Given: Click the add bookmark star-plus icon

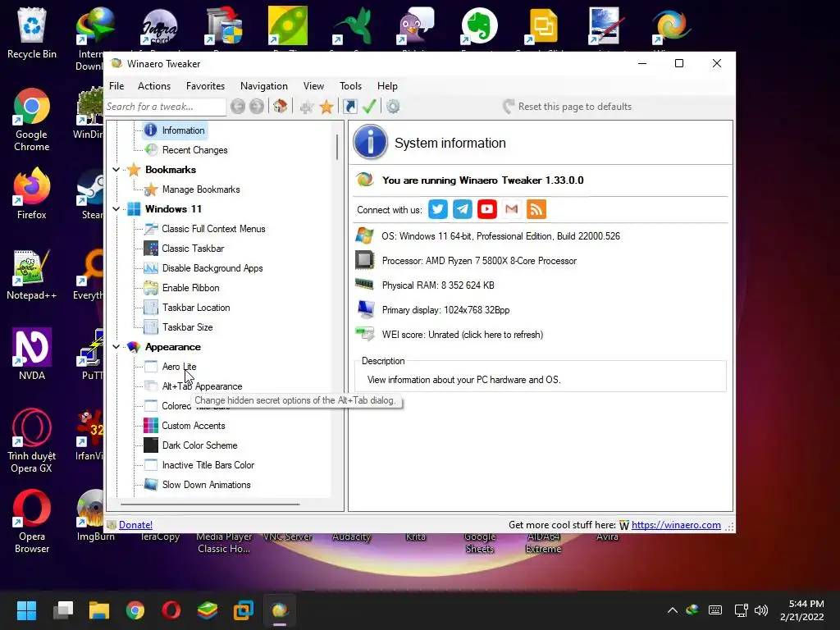Looking at the screenshot, I should pyautogui.click(x=307, y=107).
